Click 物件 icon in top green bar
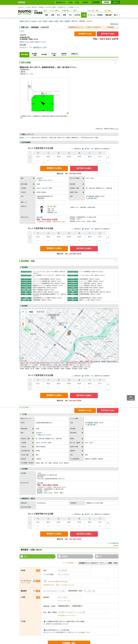The height and width of the screenshot is (644, 138). point(70,2)
